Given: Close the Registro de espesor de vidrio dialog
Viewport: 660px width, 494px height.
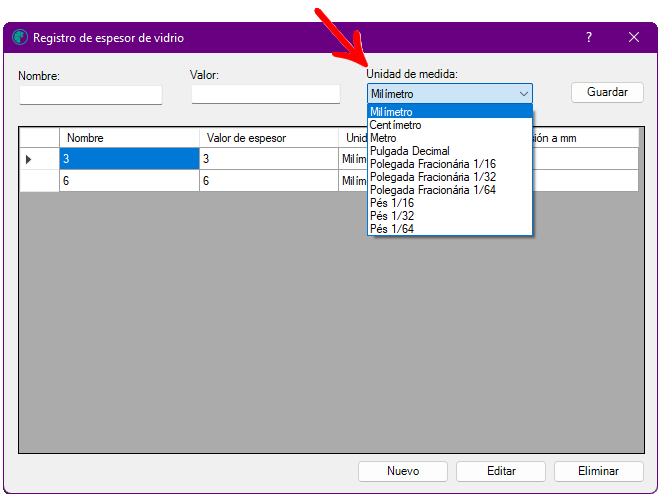Looking at the screenshot, I should pyautogui.click(x=634, y=37).
